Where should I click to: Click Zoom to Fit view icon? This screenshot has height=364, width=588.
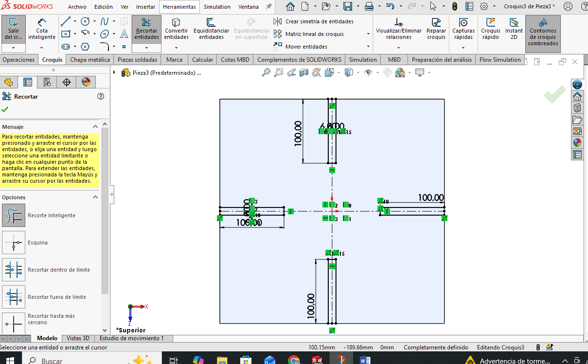click(x=266, y=72)
